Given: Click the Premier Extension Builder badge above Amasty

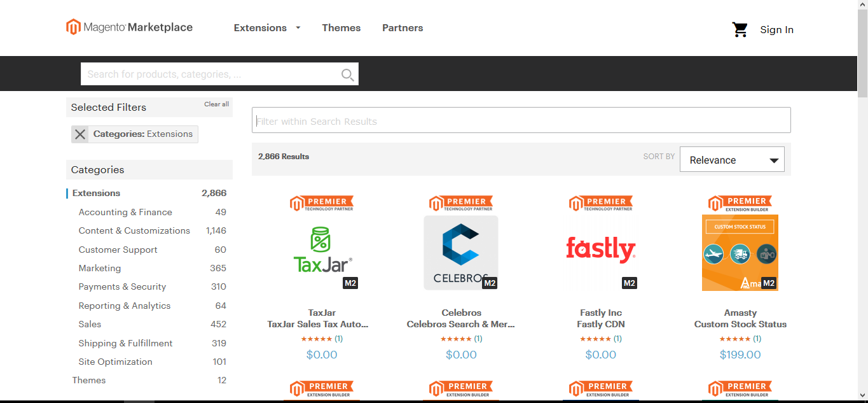Looking at the screenshot, I should [x=740, y=203].
